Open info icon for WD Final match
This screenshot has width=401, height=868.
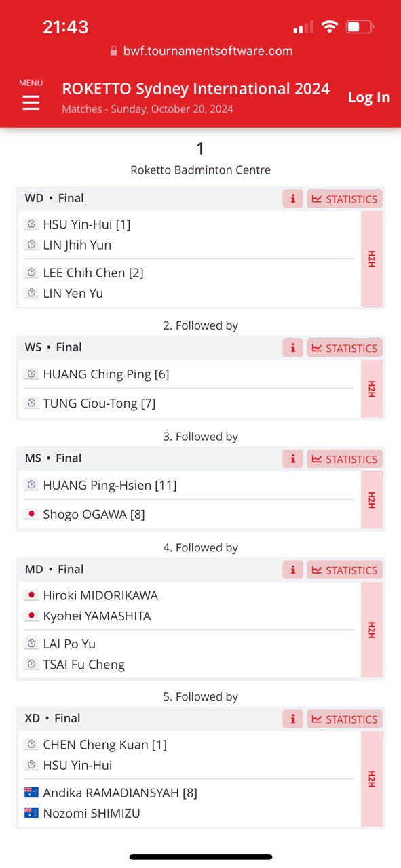(293, 199)
